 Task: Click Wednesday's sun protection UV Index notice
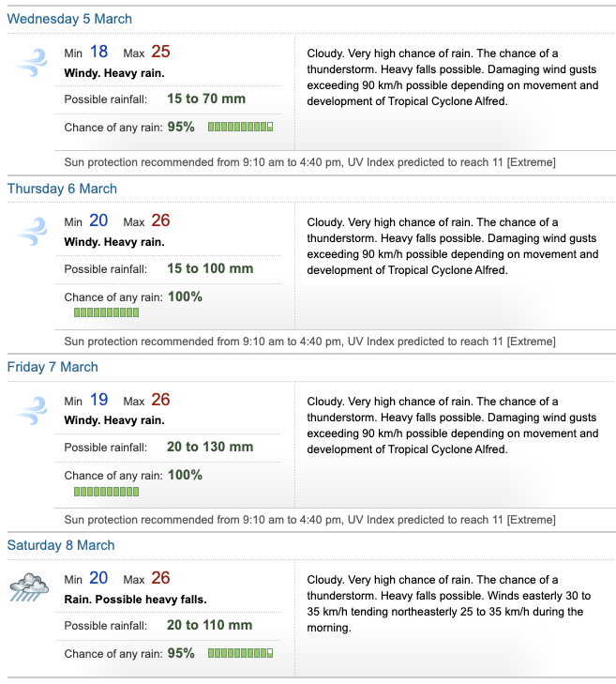tap(309, 162)
